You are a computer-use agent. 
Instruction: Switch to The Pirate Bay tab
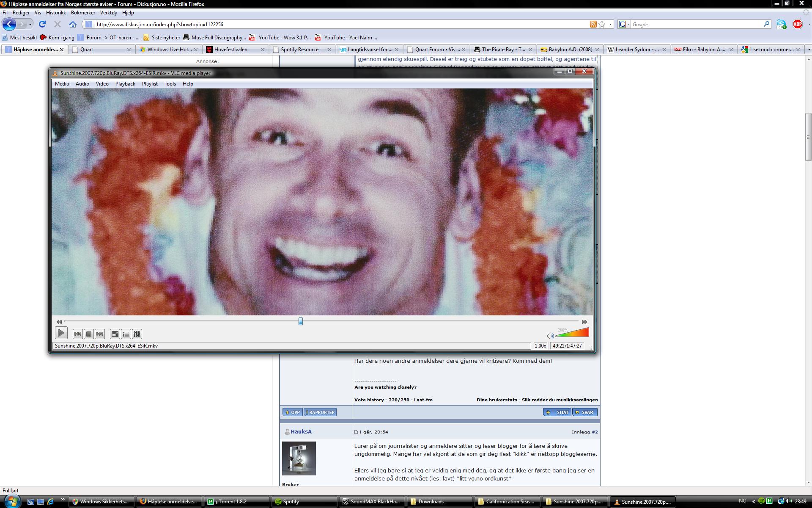click(504, 50)
